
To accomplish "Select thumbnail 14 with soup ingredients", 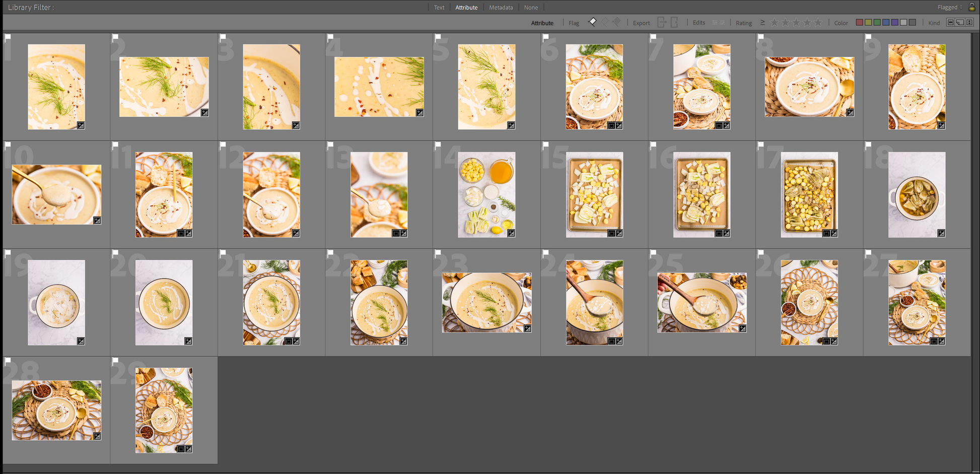I will point(486,194).
